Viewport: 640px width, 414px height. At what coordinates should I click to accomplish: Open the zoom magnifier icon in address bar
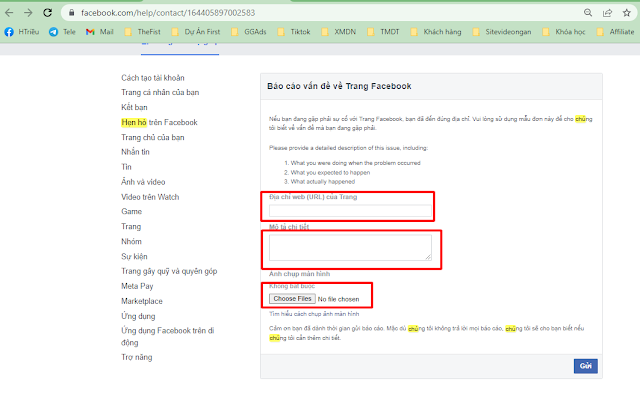pos(588,13)
